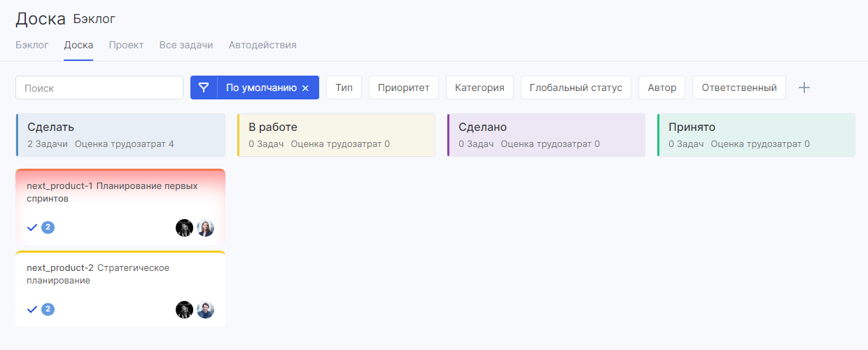Open subtask count badge on next_product-1
The image size is (868, 350).
click(48, 227)
